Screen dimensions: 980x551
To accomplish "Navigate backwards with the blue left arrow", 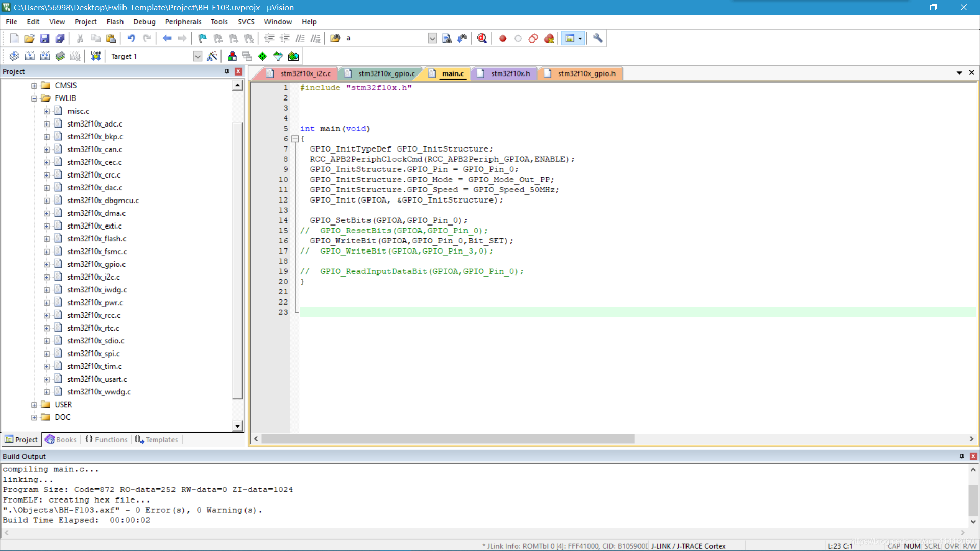I will coord(167,38).
